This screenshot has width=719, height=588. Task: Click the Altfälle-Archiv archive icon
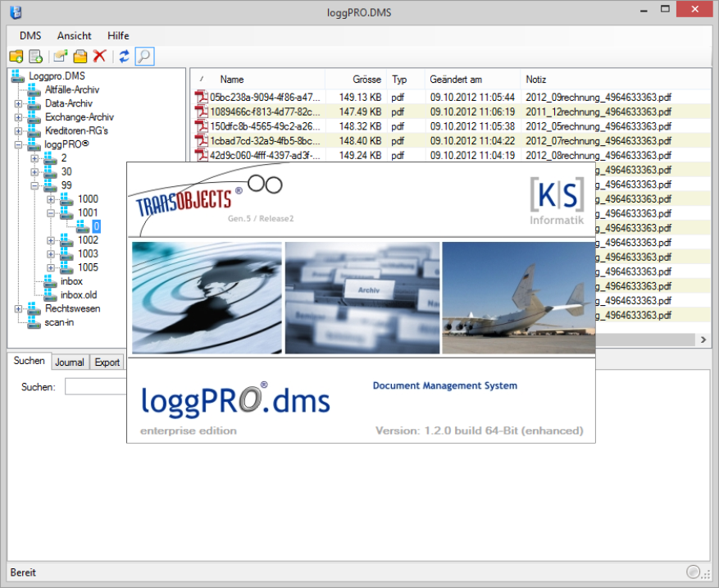pos(34,90)
